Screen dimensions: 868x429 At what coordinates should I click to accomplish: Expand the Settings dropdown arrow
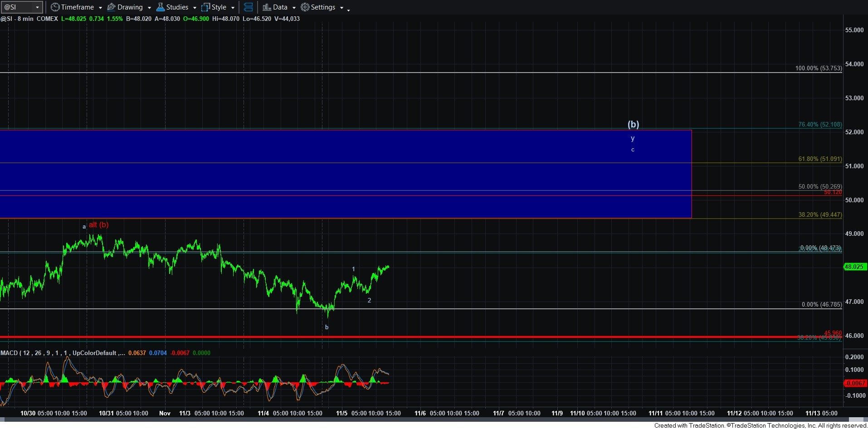pos(341,8)
